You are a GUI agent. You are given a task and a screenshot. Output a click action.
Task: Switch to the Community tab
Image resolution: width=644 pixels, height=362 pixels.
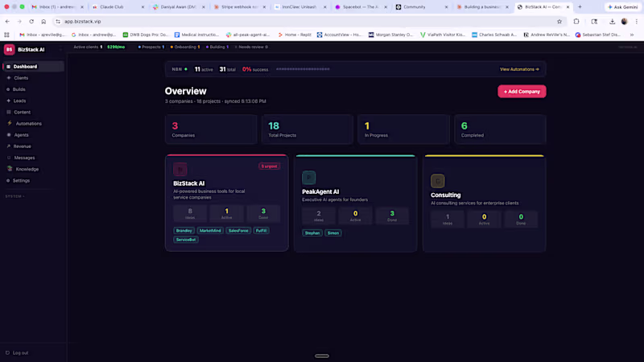pyautogui.click(x=422, y=7)
